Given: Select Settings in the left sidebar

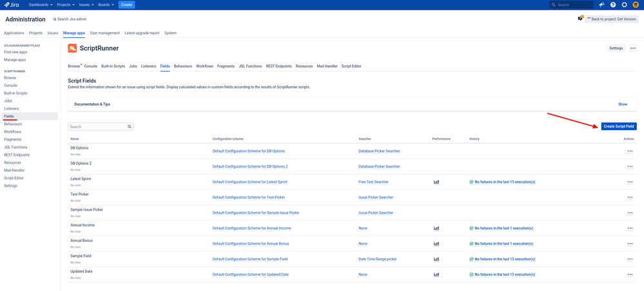Looking at the screenshot, I should pos(10,186).
